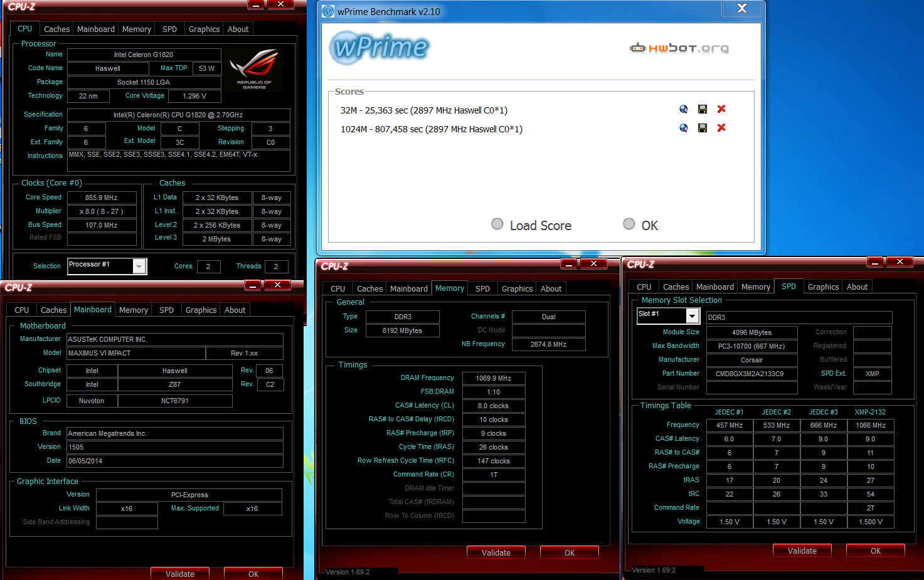Image resolution: width=924 pixels, height=580 pixels.
Task: Switch to Caches tab in CPU window
Action: pyautogui.click(x=56, y=29)
